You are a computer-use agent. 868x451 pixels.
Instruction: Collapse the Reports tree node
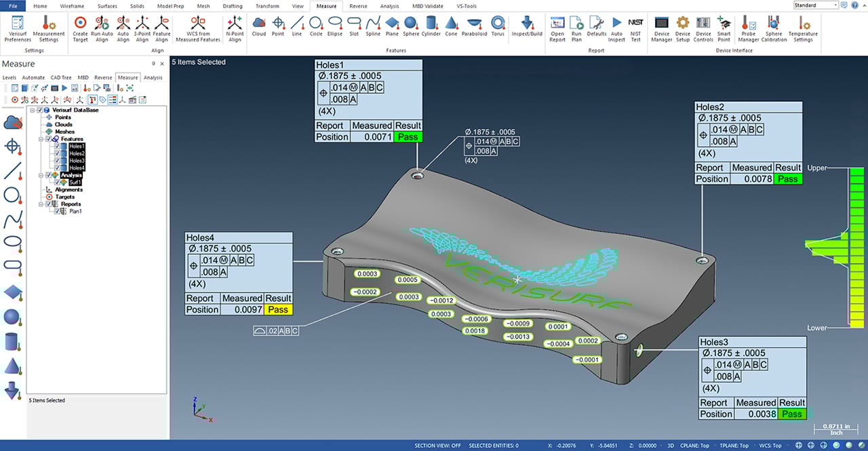click(41, 204)
